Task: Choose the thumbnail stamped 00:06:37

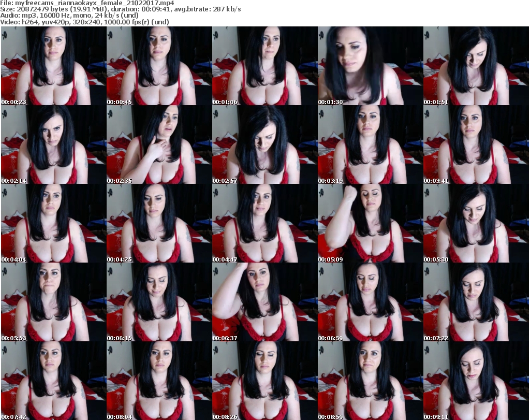Action: 264,302
